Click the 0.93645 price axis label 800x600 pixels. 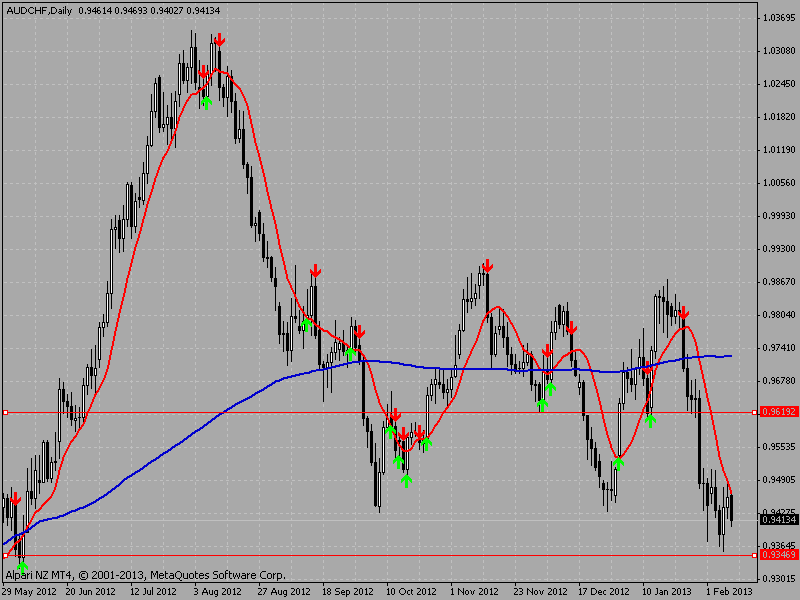click(779, 546)
